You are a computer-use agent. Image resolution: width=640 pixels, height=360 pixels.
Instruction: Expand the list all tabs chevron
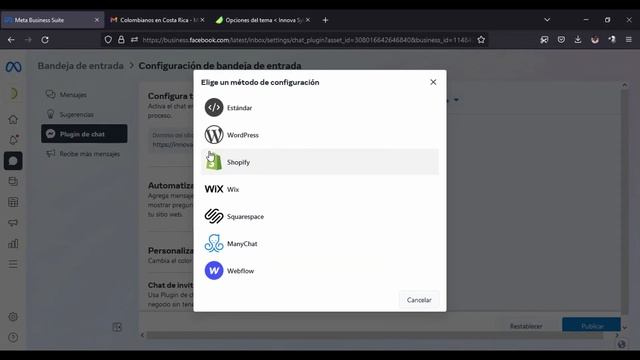tap(547, 20)
